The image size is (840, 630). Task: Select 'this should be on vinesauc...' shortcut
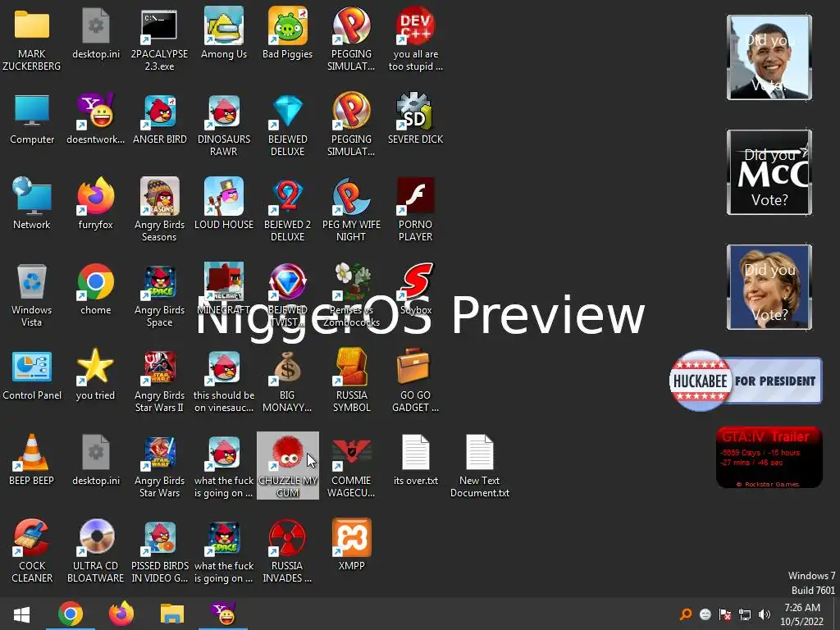[224, 367]
